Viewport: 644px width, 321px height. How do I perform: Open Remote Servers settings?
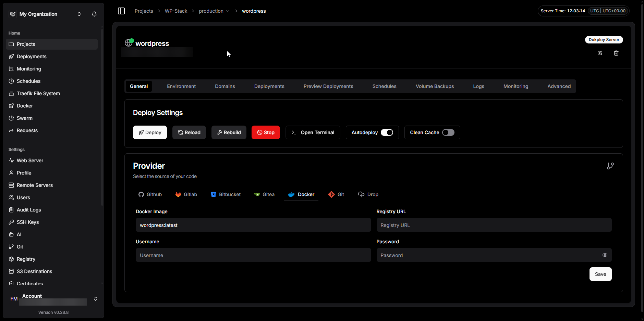pos(52,185)
